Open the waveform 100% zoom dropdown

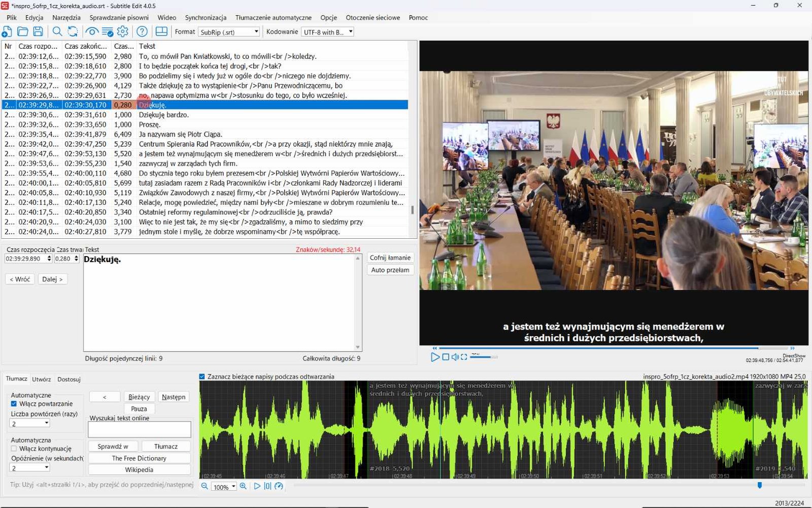224,487
